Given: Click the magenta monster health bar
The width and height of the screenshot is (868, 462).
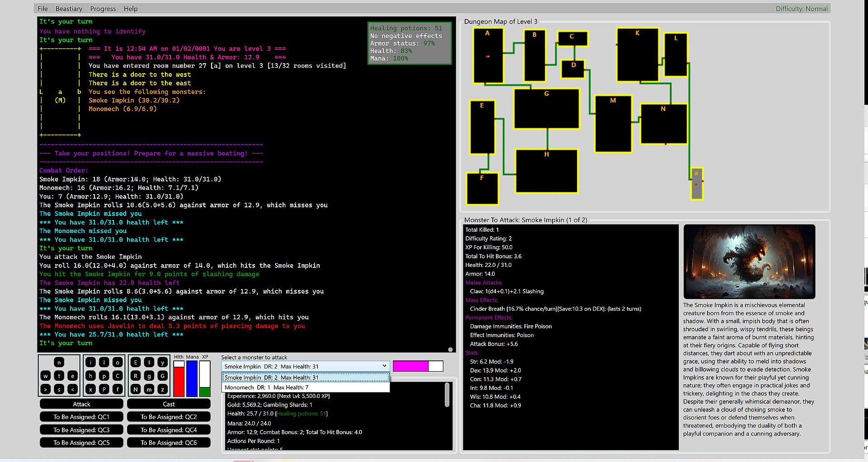Looking at the screenshot, I should click(410, 366).
